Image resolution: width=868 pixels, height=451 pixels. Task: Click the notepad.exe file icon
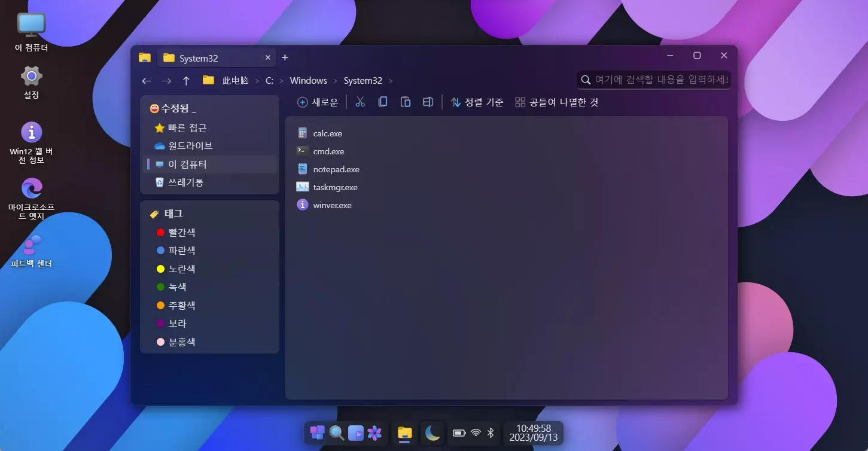pos(302,169)
